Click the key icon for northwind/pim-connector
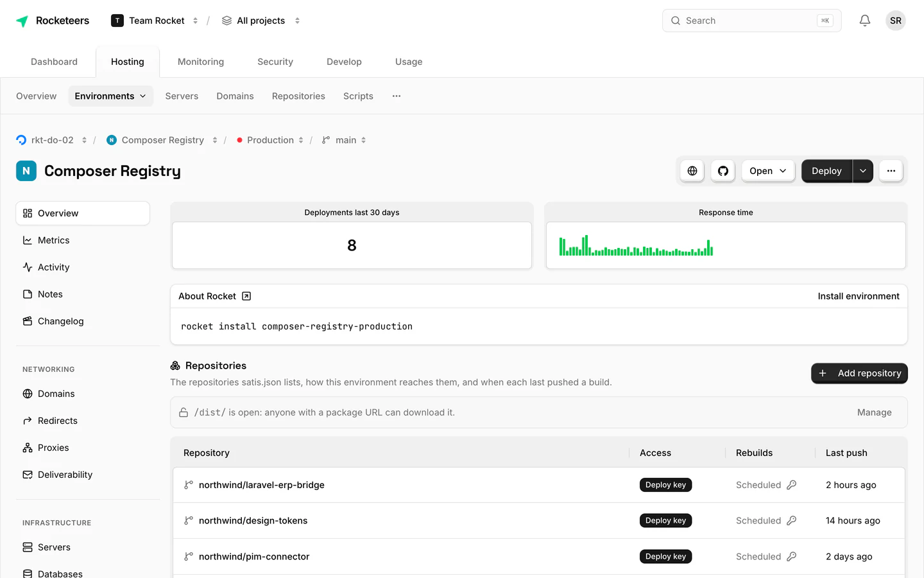The width and height of the screenshot is (924, 578). [x=792, y=557]
